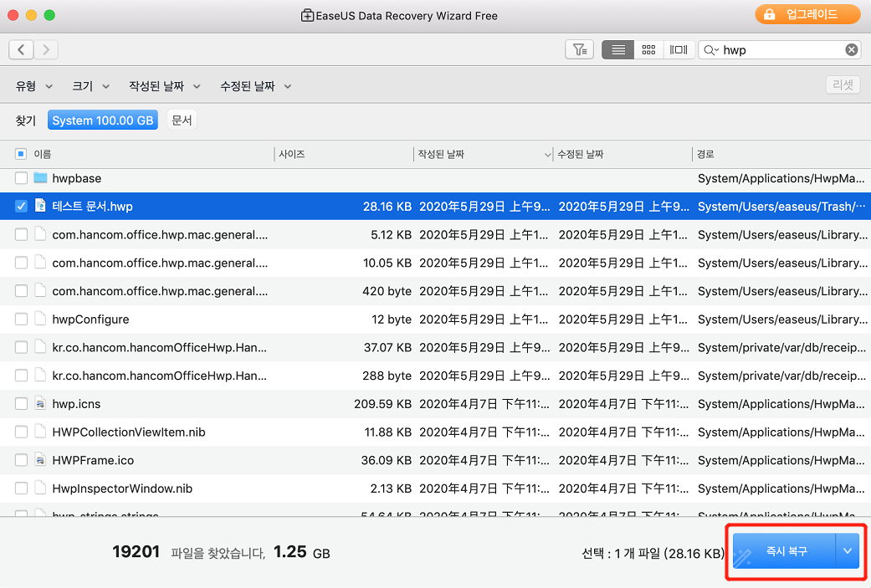Check the 5.12 KB com.hancom file checkbox
Viewport: 871px width, 588px height.
(21, 234)
